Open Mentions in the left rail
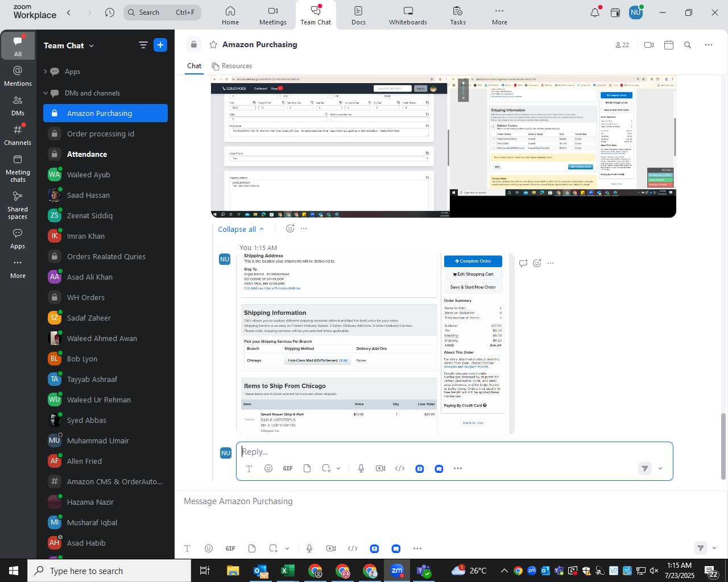Image resolution: width=728 pixels, height=582 pixels. click(x=18, y=76)
